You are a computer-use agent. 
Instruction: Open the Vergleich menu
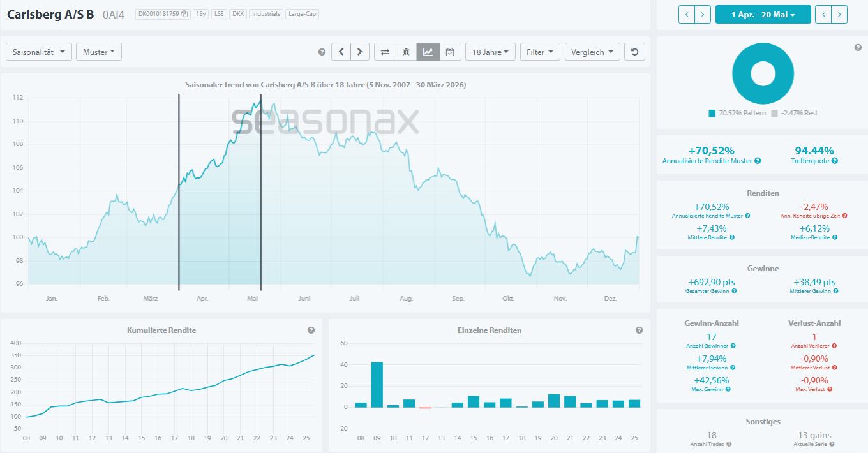[592, 52]
